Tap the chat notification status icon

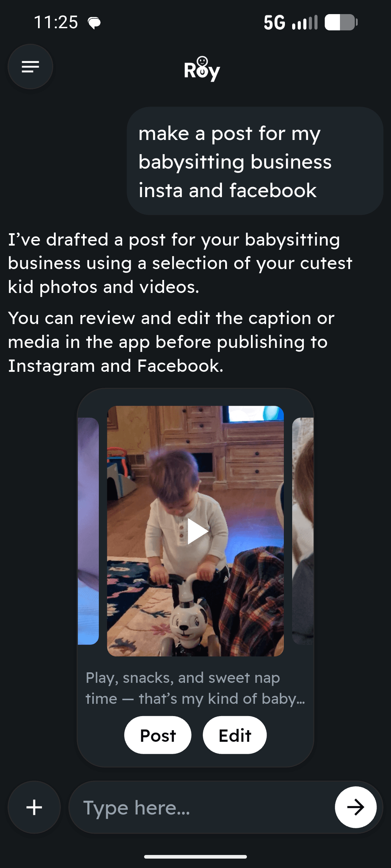point(94,23)
